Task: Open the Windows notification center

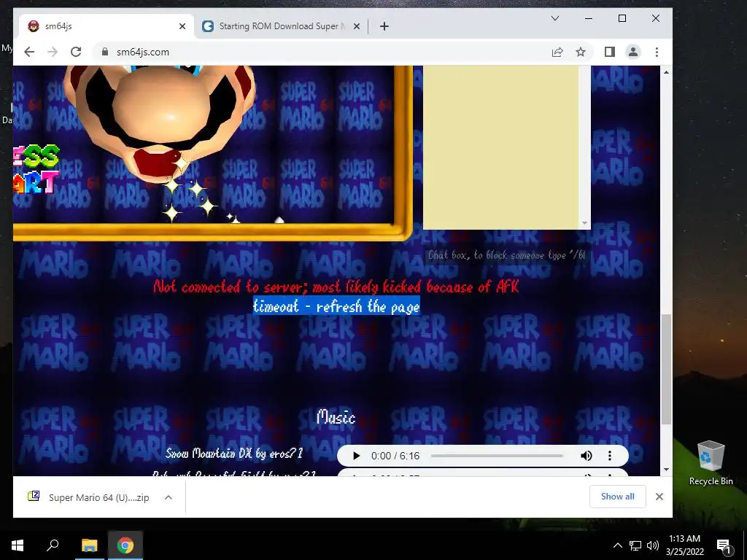Action: point(724,545)
